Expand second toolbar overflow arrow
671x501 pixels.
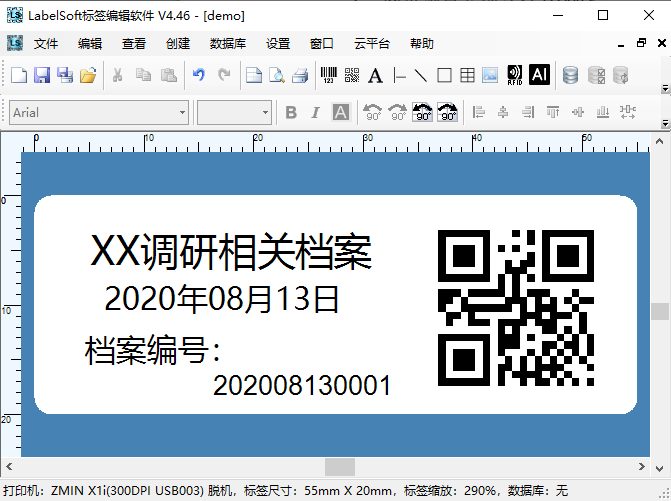(665, 124)
